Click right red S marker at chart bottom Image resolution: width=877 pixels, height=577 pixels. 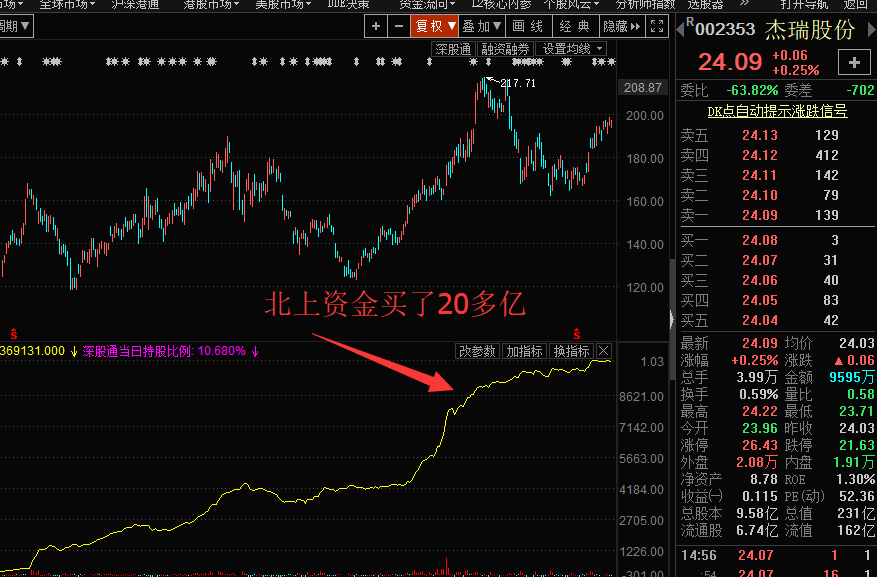point(577,334)
